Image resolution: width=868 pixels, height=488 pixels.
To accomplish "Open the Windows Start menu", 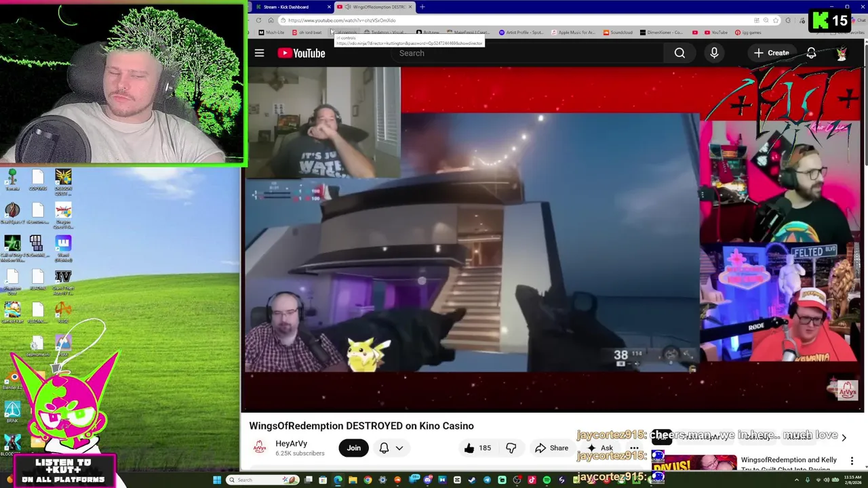I will 217,480.
